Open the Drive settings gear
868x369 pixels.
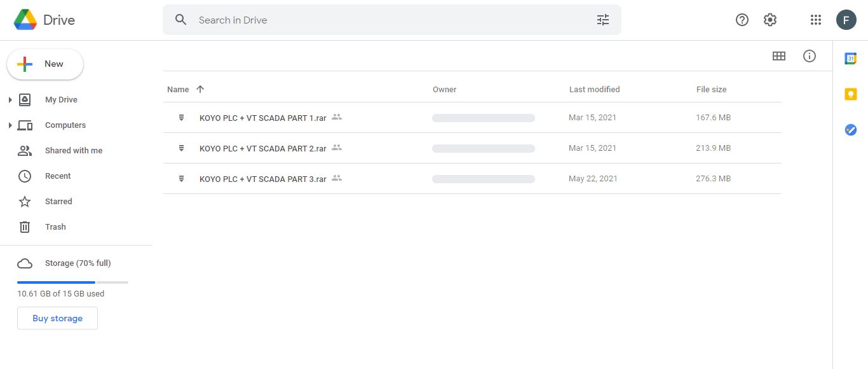tap(770, 20)
